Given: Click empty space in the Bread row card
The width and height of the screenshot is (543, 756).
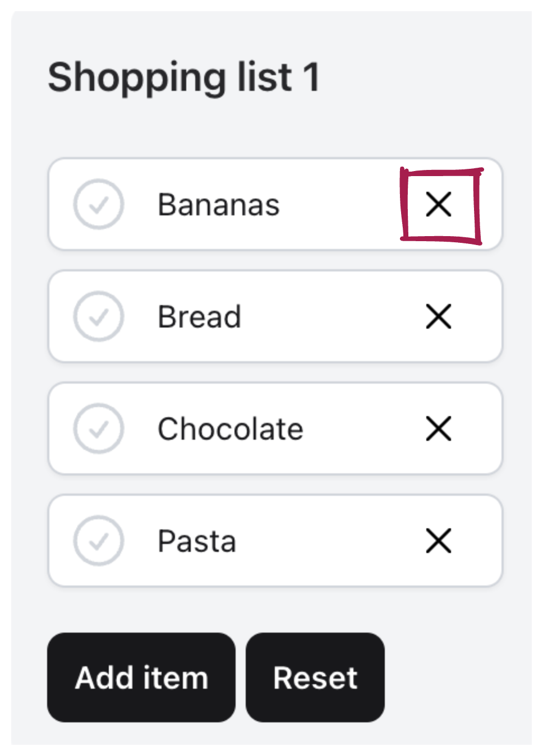Looking at the screenshot, I should pyautogui.click(x=337, y=316).
